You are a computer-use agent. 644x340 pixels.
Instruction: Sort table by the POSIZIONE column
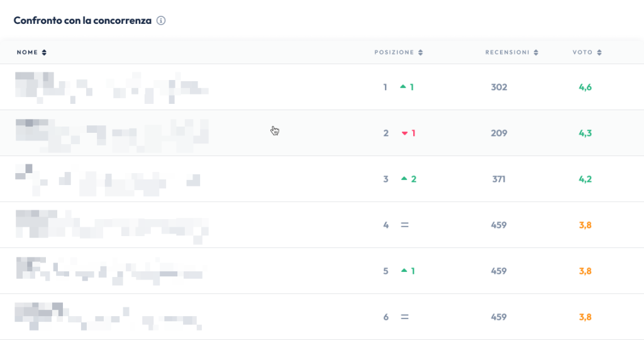[399, 52]
